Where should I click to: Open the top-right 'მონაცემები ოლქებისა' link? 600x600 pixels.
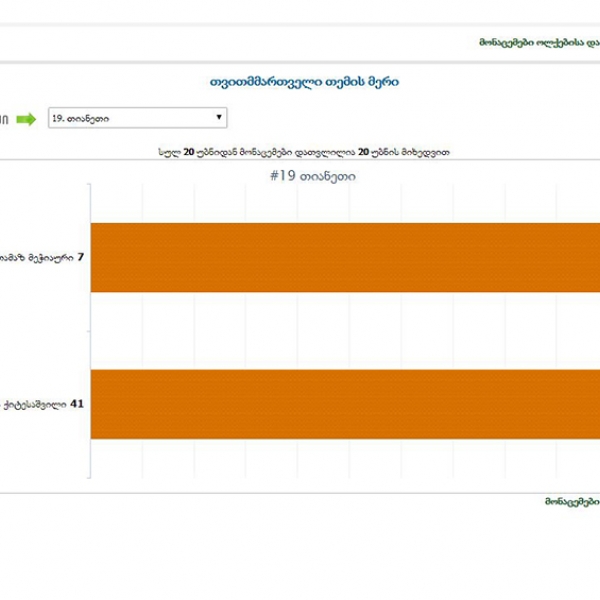coord(538,43)
